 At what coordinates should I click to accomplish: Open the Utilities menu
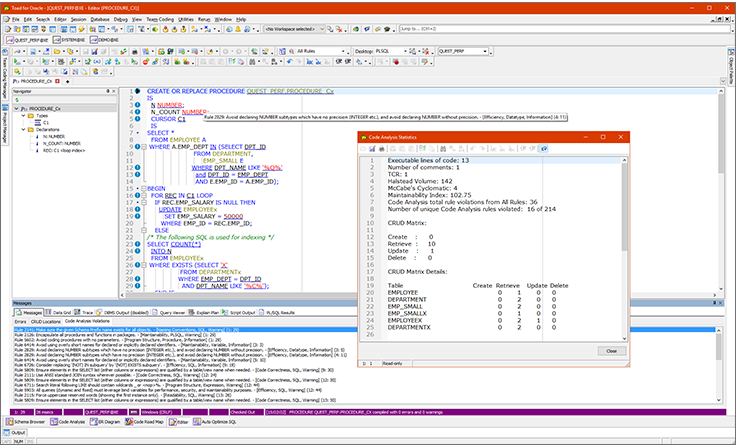pyautogui.click(x=186, y=19)
